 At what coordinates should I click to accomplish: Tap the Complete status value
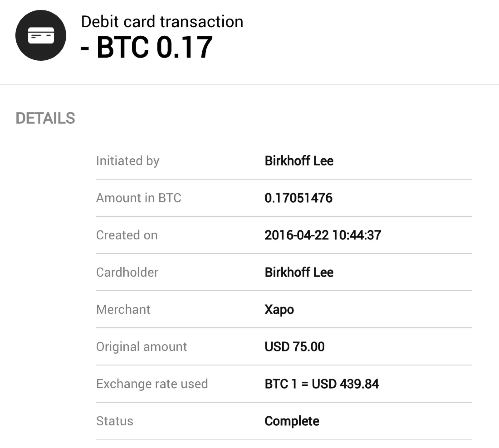(292, 421)
